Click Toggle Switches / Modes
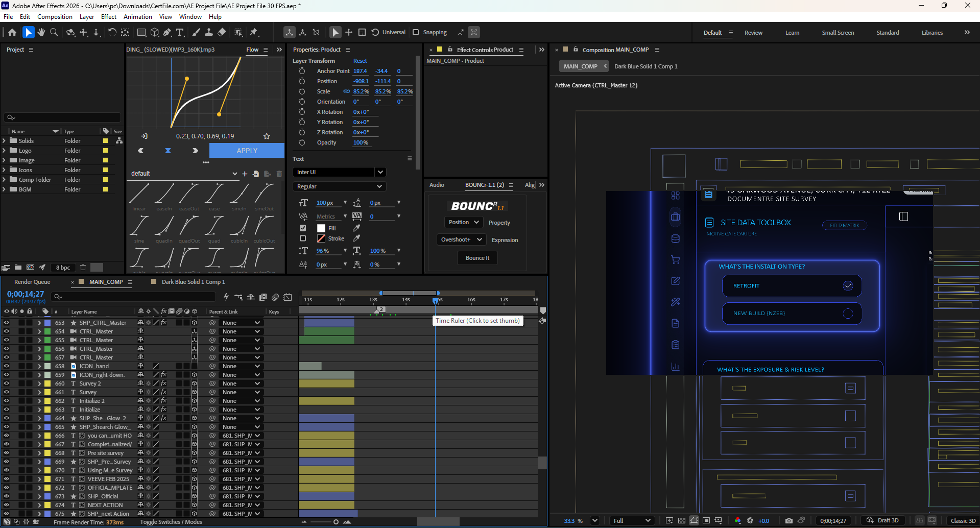Screen dimensions: 980x528 (x=171, y=522)
